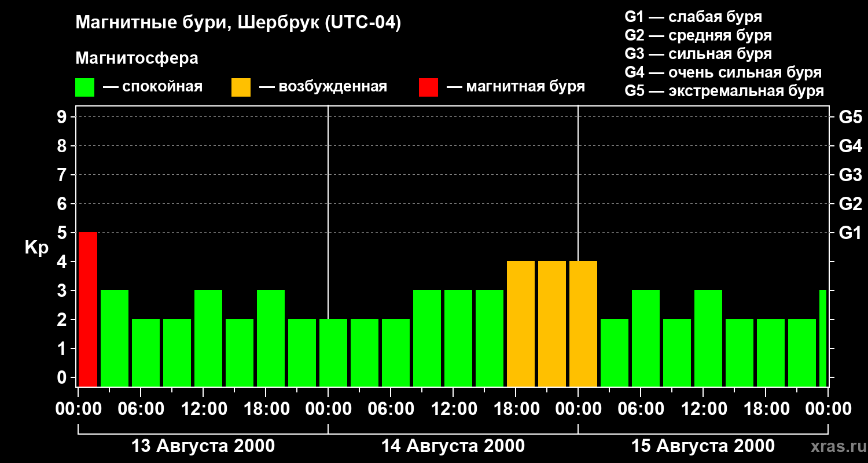Click the orange 'возбужденная' legend swatch
The height and width of the screenshot is (463, 868).
tap(241, 87)
